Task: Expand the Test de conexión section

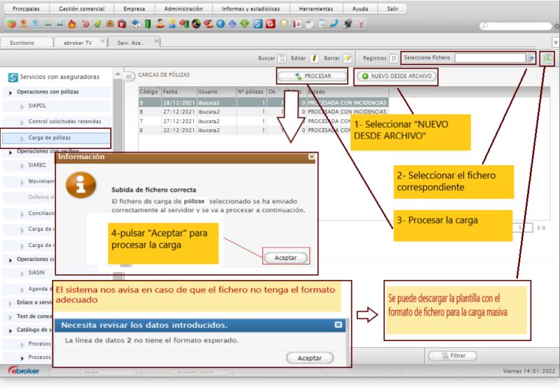Action: click(x=10, y=316)
